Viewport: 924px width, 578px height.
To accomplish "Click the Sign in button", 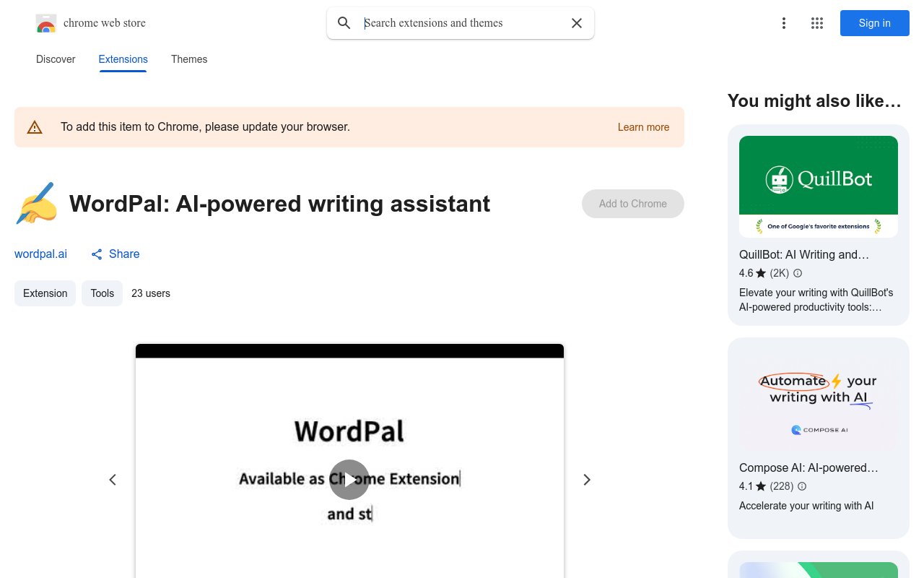I will 875,23.
